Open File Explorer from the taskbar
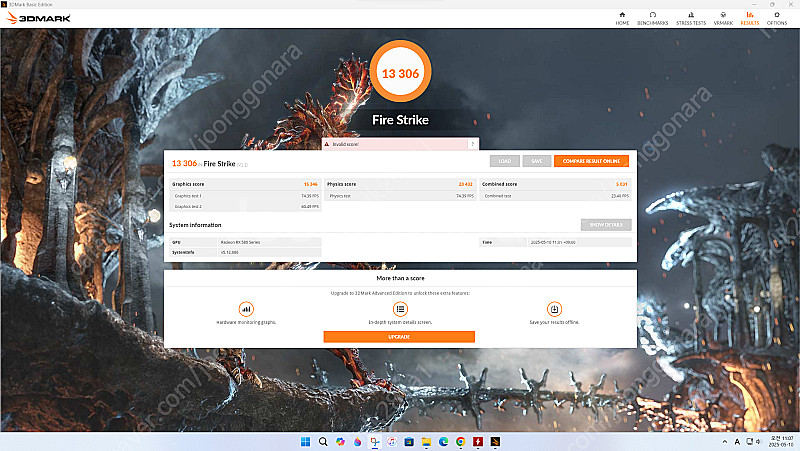This screenshot has height=451, width=800. (426, 442)
